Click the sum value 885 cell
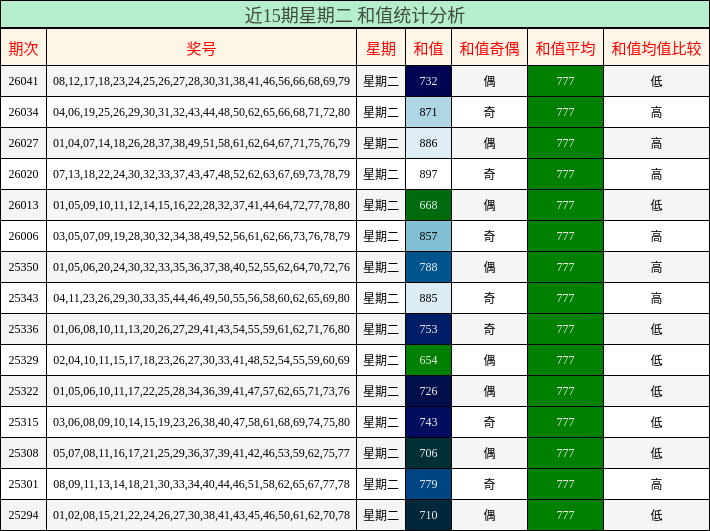The height and width of the screenshot is (531, 710). click(x=428, y=298)
